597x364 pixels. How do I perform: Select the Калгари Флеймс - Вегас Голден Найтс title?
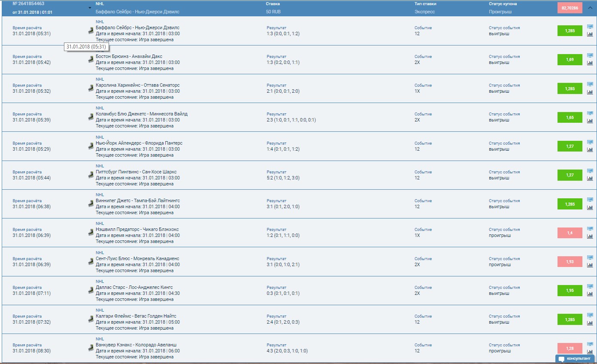click(136, 316)
